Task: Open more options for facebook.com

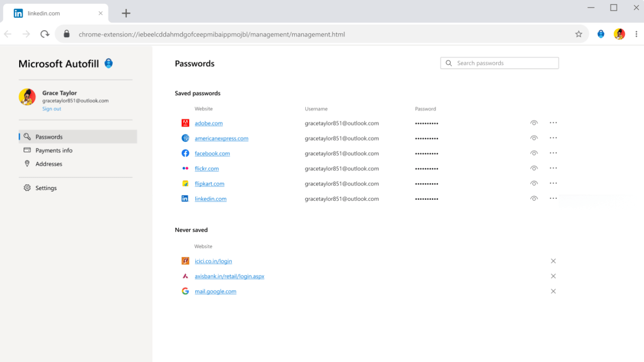Action: [x=553, y=153]
